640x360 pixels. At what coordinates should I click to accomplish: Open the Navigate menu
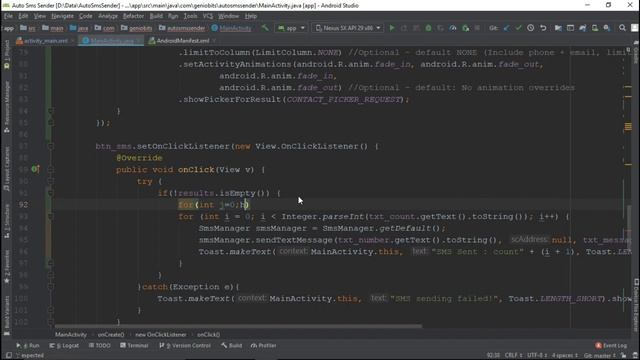(62, 16)
